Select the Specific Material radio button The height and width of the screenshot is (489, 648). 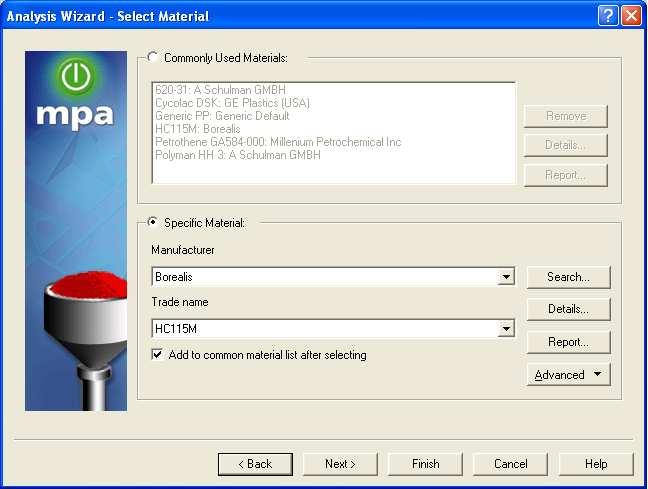tap(152, 222)
